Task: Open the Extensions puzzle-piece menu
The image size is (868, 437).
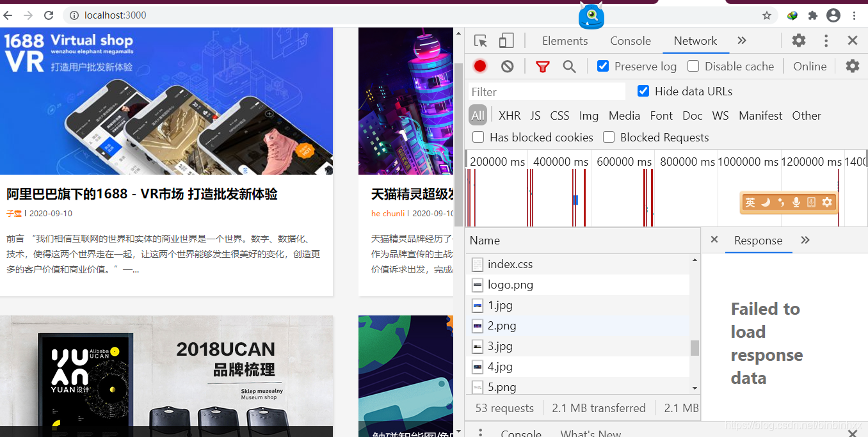Action: click(813, 15)
